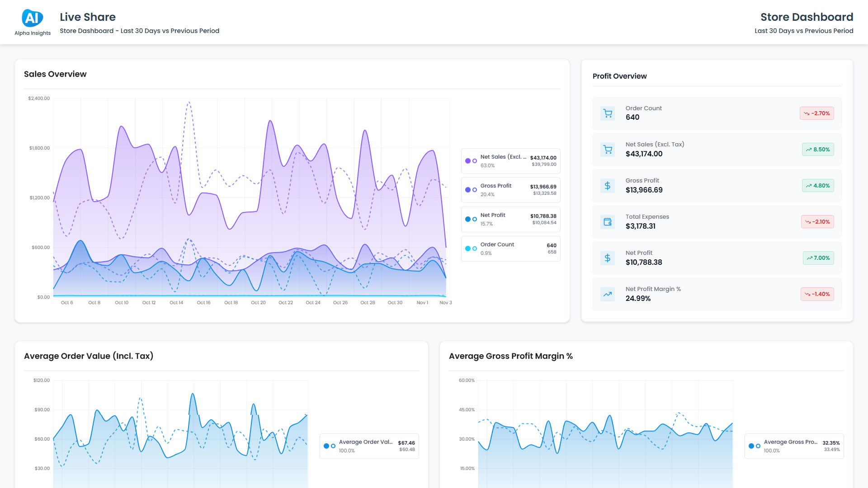Click the Gross Profit dollar icon
Screen dimensions: 868x488
coord(608,186)
